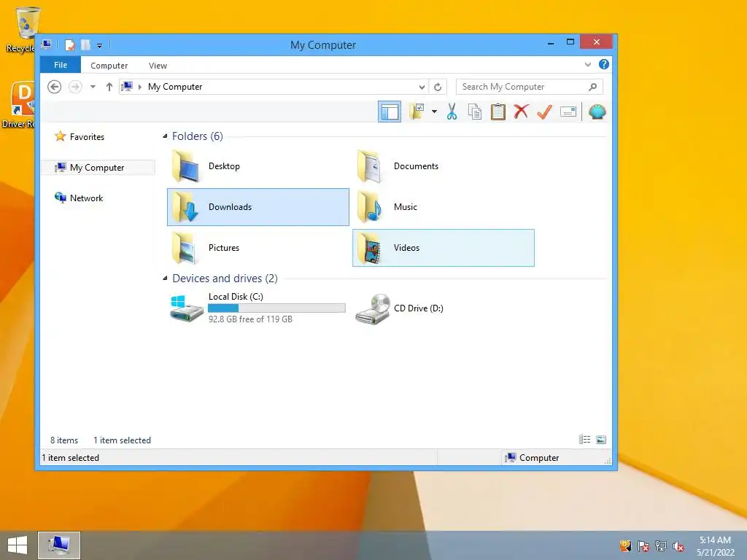Refresh the My Computer view
The image size is (747, 560).
pos(438,87)
